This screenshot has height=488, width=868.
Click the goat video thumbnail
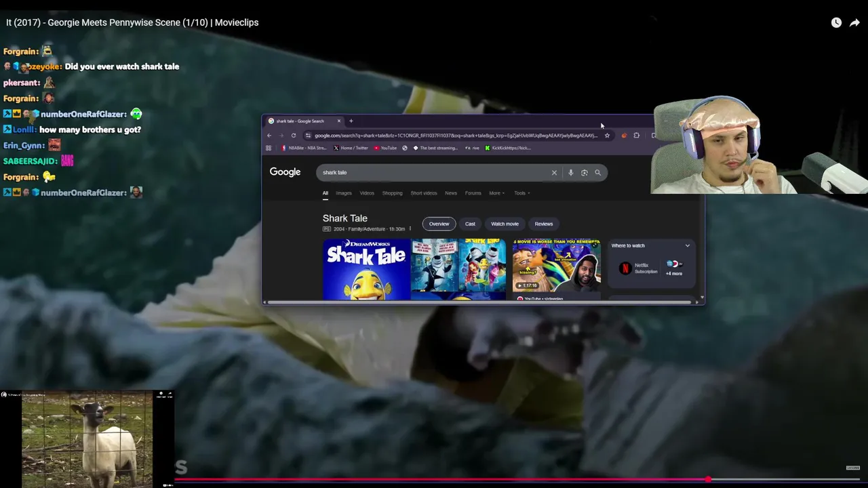[87, 441]
